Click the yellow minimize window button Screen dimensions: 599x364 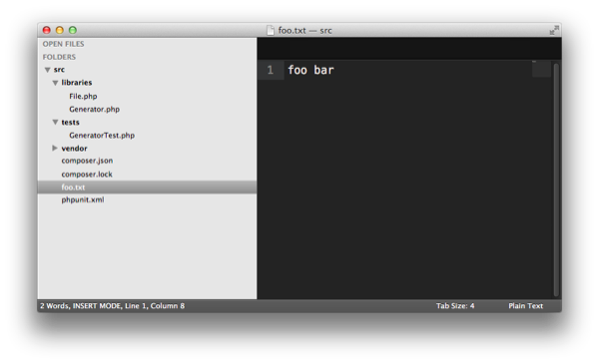click(60, 30)
